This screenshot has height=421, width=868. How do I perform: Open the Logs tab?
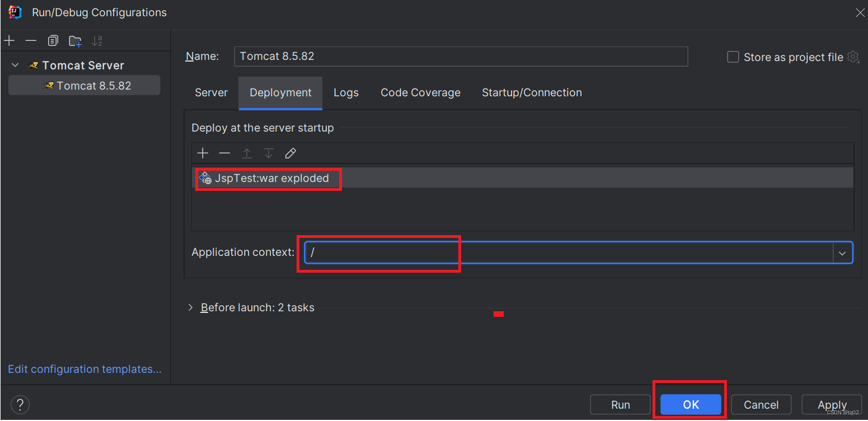(346, 93)
